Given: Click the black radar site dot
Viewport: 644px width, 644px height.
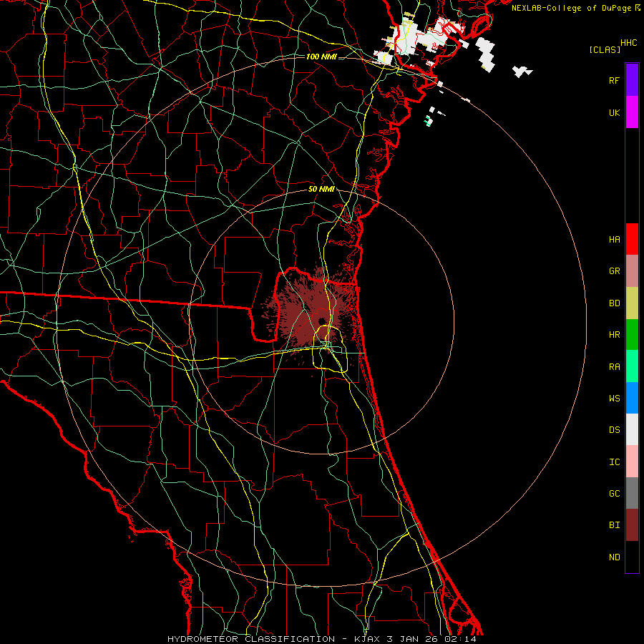Looking at the screenshot, I should tap(321, 321).
